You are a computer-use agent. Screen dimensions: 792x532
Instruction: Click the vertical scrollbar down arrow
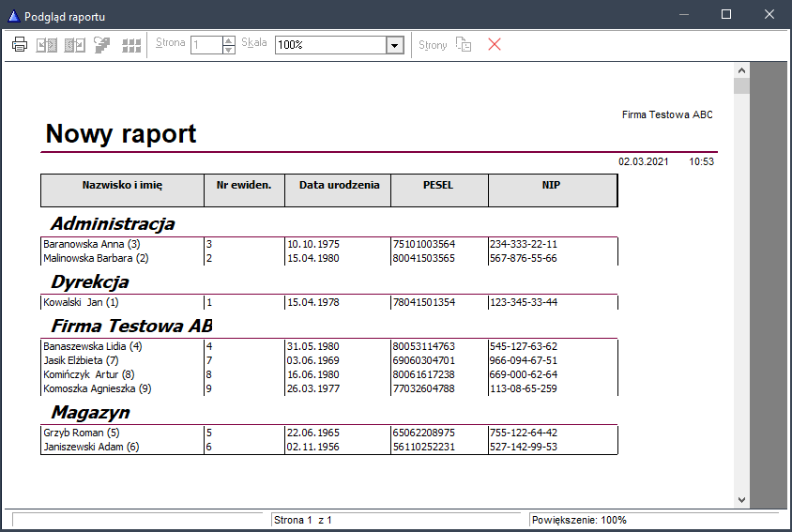tap(741, 500)
